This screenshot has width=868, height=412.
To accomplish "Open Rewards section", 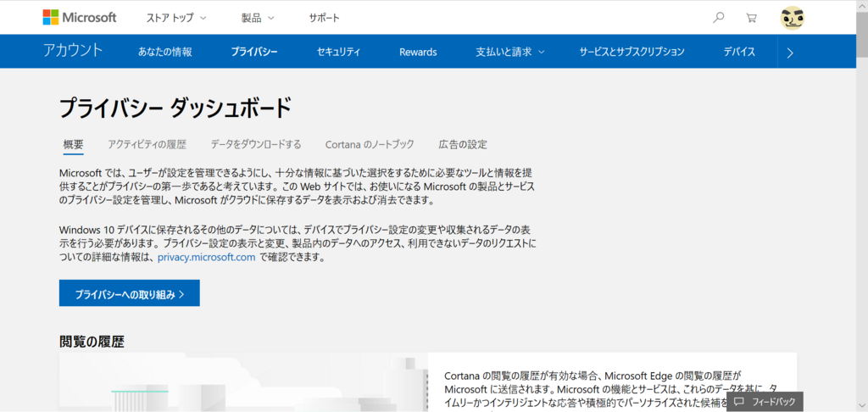I will point(418,52).
